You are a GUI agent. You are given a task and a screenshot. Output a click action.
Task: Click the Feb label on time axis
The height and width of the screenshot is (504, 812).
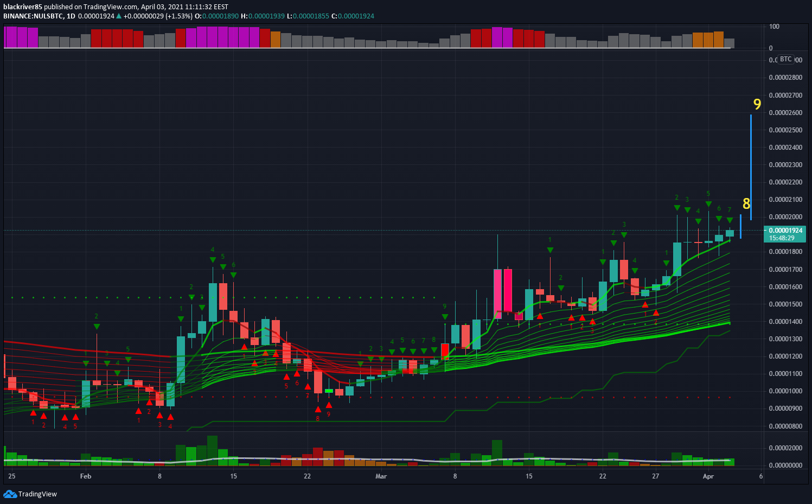tap(86, 476)
